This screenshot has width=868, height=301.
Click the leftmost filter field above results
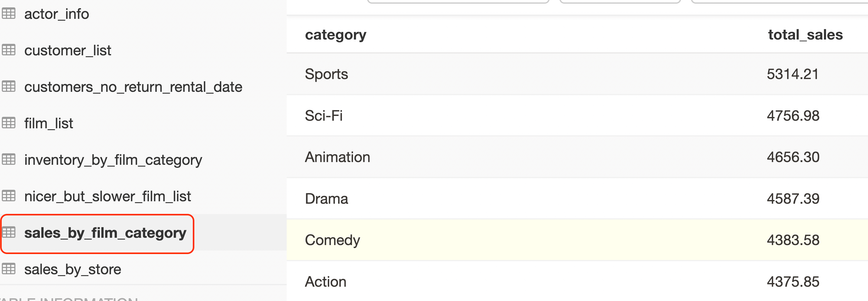(x=458, y=2)
